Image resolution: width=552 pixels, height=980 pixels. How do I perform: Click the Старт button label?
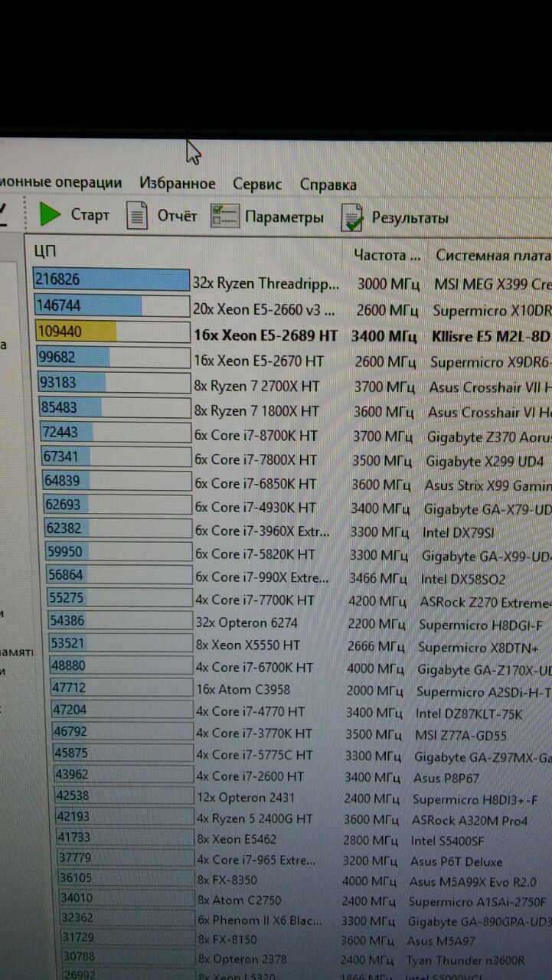(x=90, y=215)
